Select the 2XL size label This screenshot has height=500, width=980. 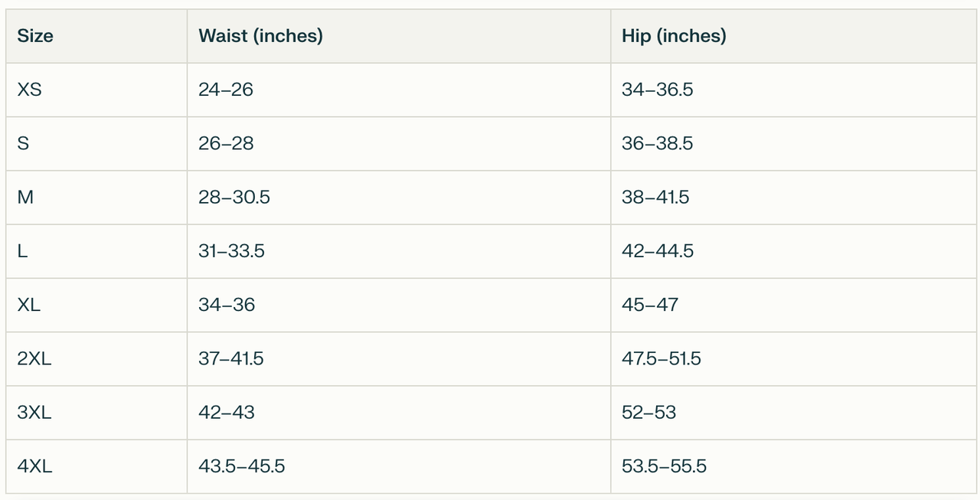[34, 358]
